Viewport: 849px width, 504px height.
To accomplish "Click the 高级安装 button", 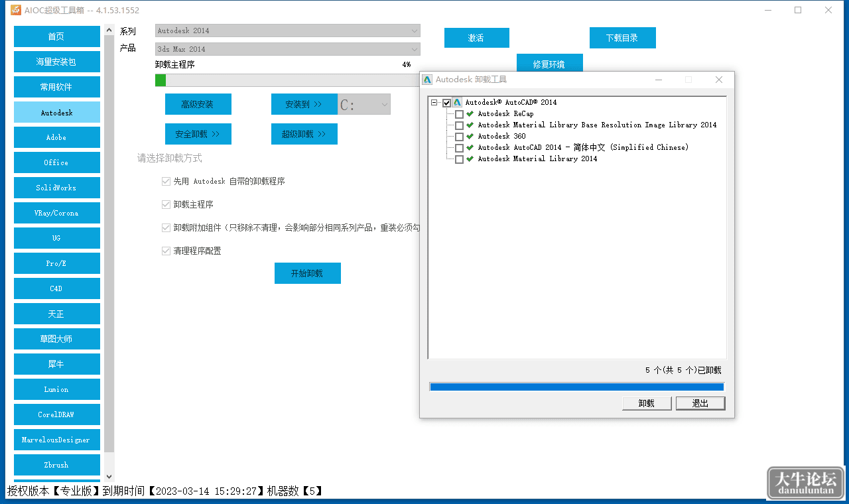I will pos(198,104).
